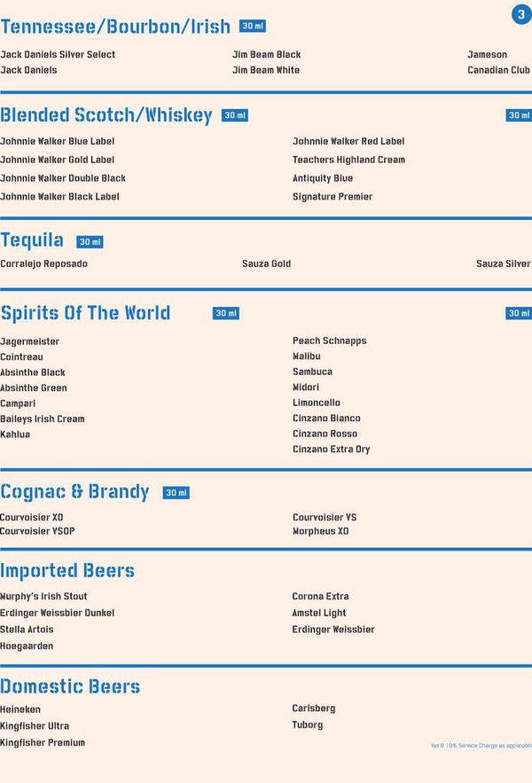Select Jagermeister in the spirits list
Screen dimensions: 532x783
30,341
